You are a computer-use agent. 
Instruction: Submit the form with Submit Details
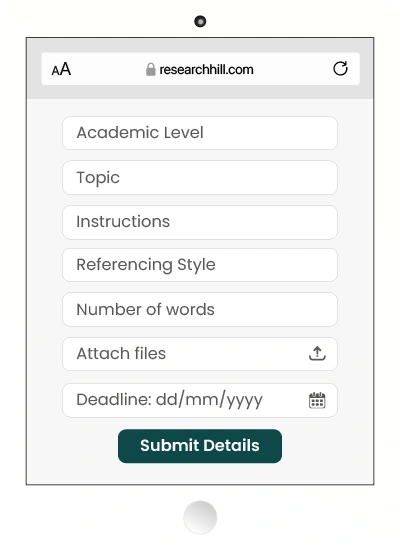pos(200,446)
